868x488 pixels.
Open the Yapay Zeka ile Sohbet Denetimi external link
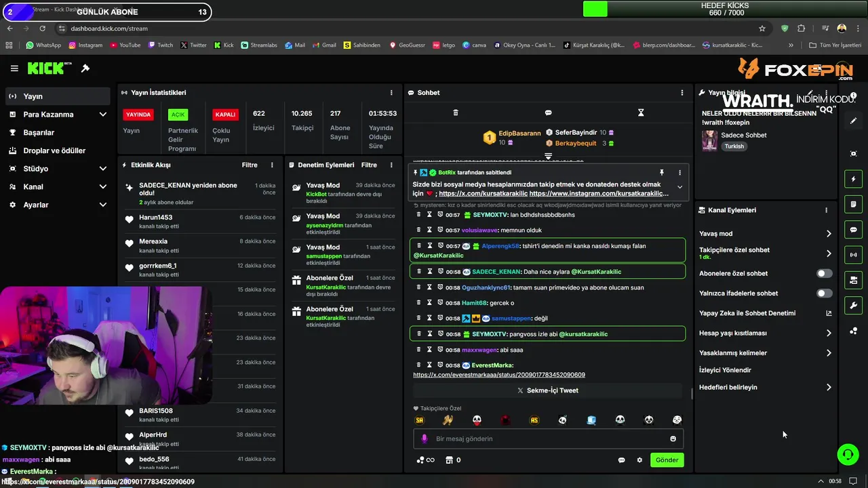pos(828,313)
